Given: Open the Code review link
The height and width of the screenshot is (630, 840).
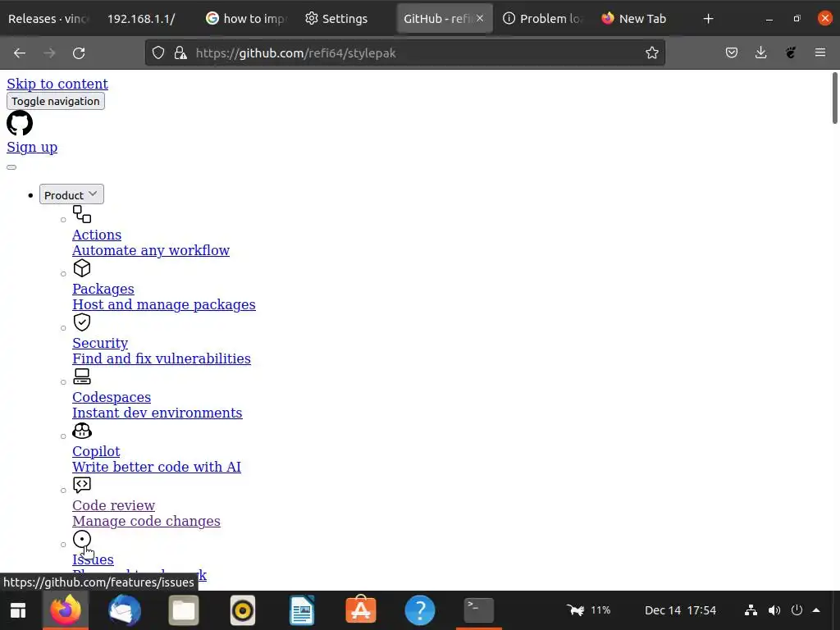Looking at the screenshot, I should [x=113, y=505].
